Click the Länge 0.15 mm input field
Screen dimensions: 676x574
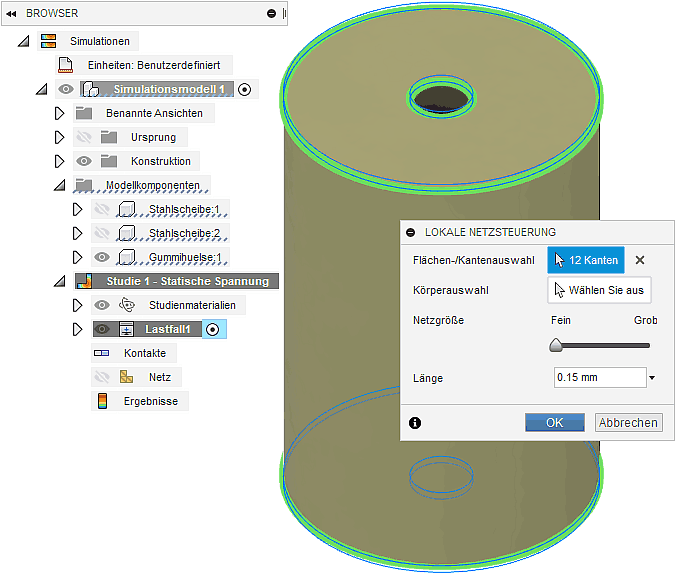[598, 378]
